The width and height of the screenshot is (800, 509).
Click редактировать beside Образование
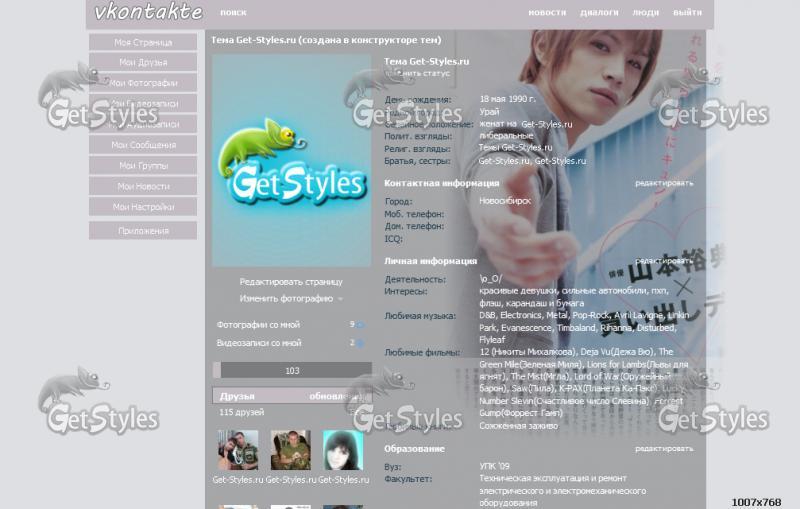664,449
